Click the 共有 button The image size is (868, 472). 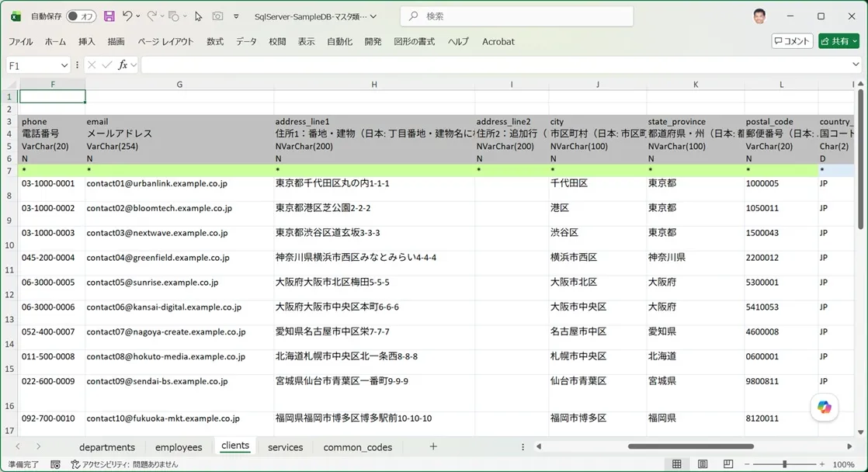838,41
